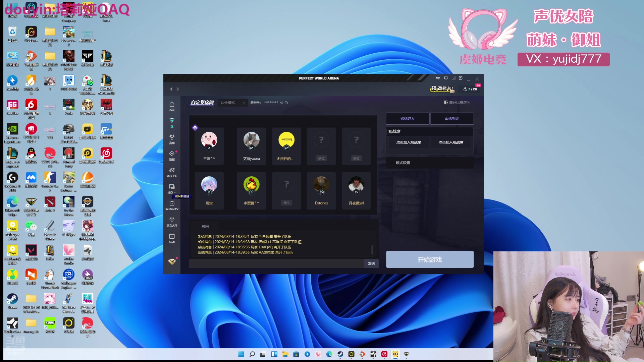This screenshot has width=644, height=362.
Task: Copy the room number with copy icon
Action: [x=286, y=103]
